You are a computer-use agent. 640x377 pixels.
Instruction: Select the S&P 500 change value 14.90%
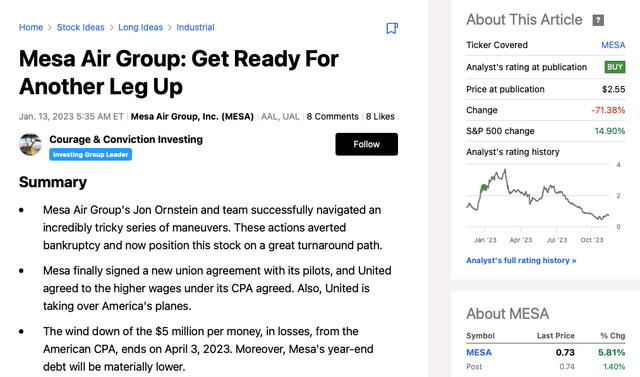[x=610, y=131]
